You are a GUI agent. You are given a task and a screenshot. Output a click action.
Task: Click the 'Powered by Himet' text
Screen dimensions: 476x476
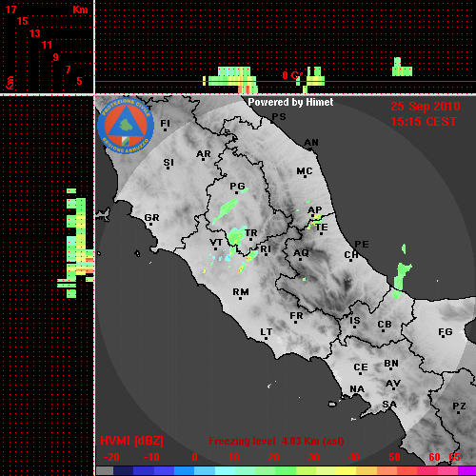[x=290, y=102]
